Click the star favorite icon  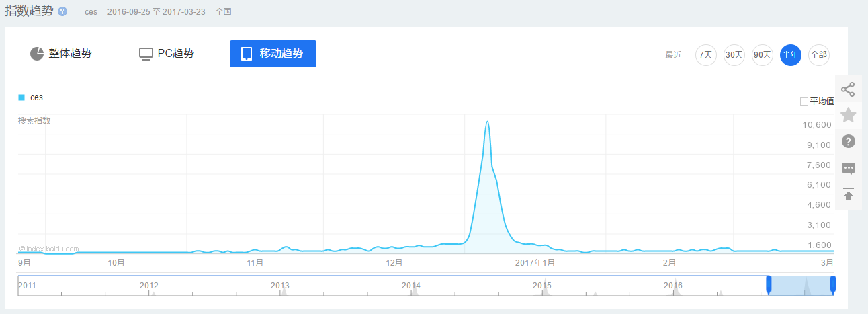pos(848,115)
